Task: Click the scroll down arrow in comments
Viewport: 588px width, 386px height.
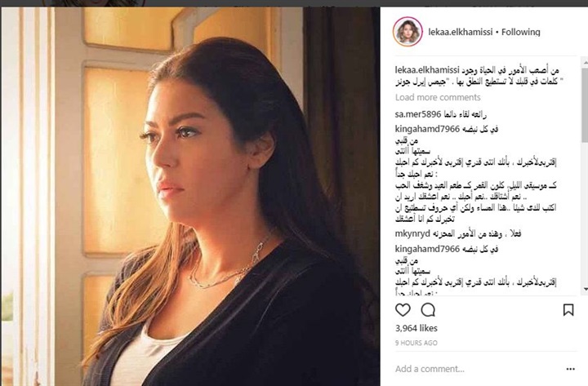Action: (585, 289)
